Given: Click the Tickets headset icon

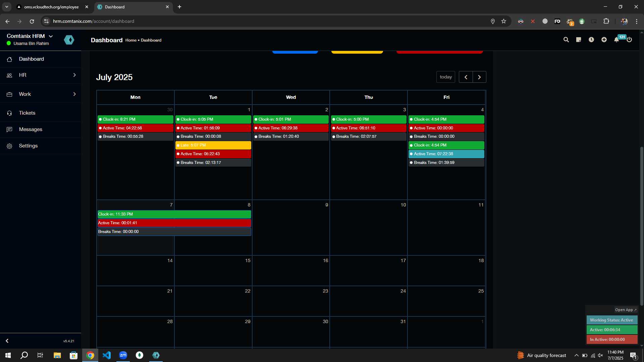Looking at the screenshot, I should (x=9, y=113).
